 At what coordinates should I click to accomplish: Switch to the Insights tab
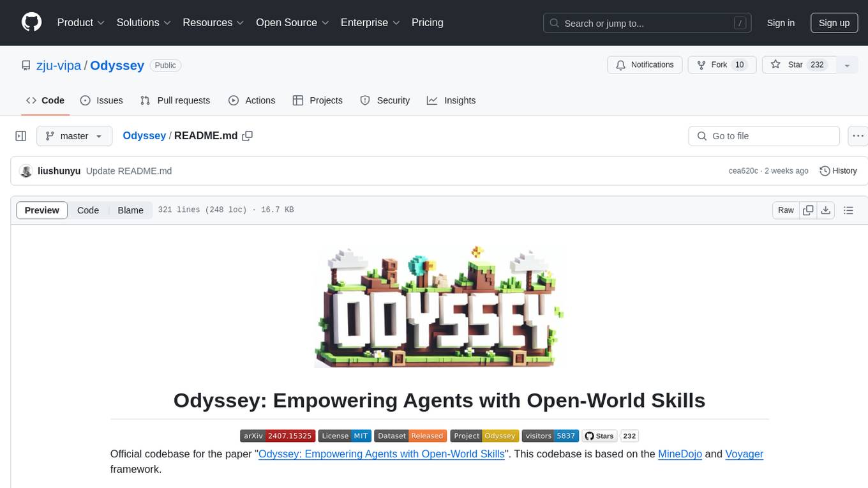point(451,100)
